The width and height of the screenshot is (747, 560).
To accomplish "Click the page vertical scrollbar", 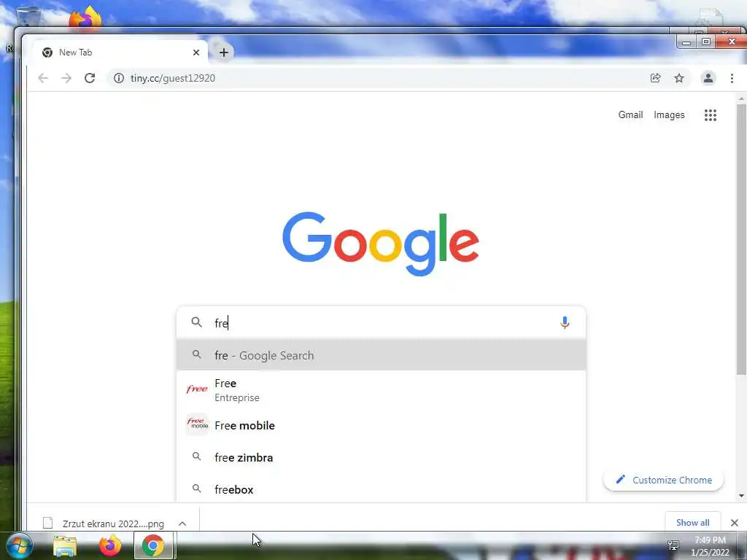I will (741, 238).
